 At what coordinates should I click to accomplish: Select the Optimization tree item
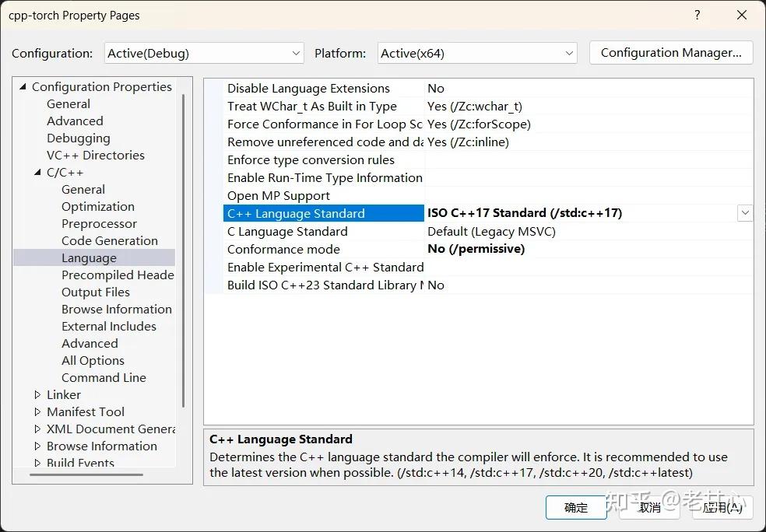pos(97,206)
